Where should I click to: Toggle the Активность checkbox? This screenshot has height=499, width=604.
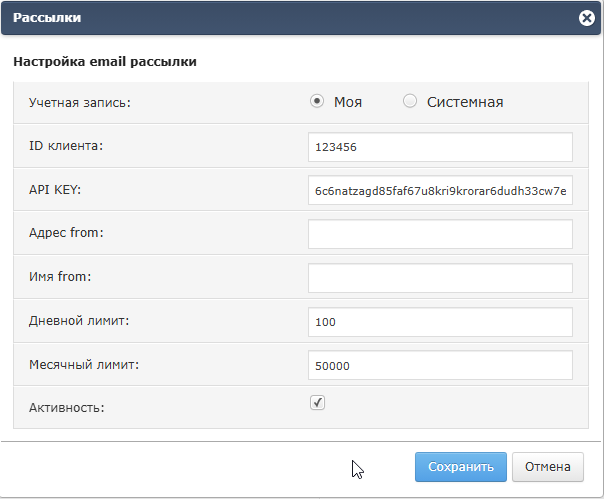click(x=317, y=402)
